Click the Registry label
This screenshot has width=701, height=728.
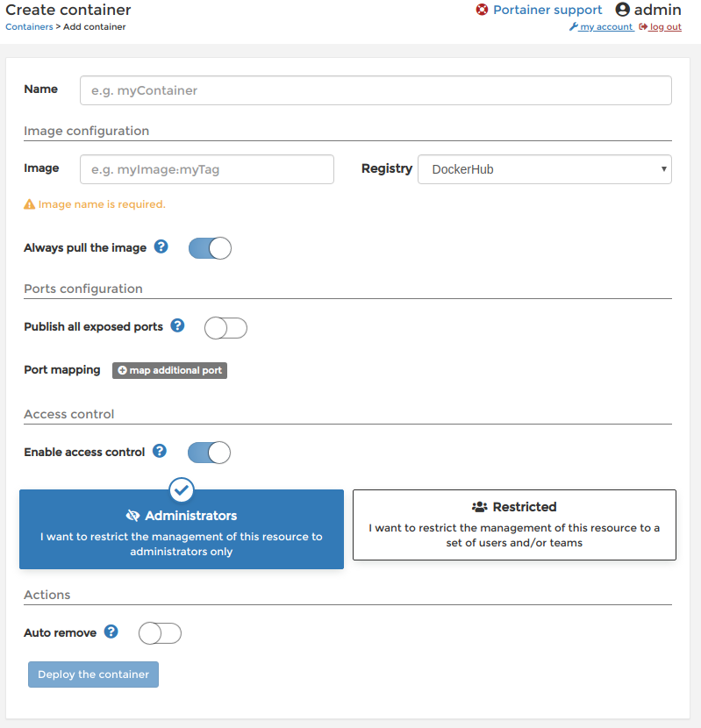click(387, 168)
